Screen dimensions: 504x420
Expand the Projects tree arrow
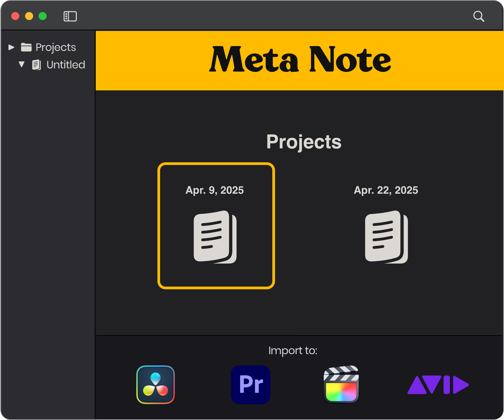coord(11,47)
